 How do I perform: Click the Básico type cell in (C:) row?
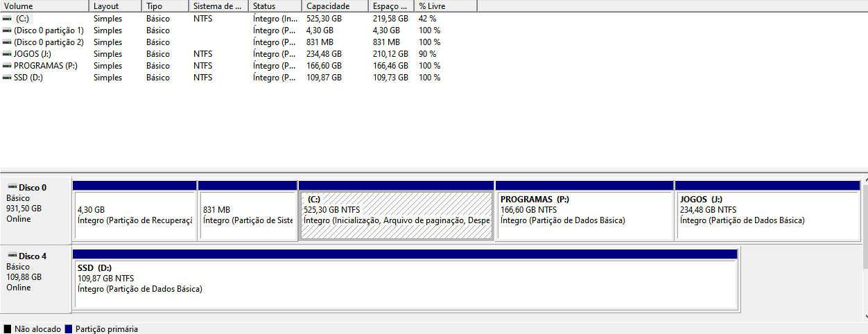coord(158,19)
